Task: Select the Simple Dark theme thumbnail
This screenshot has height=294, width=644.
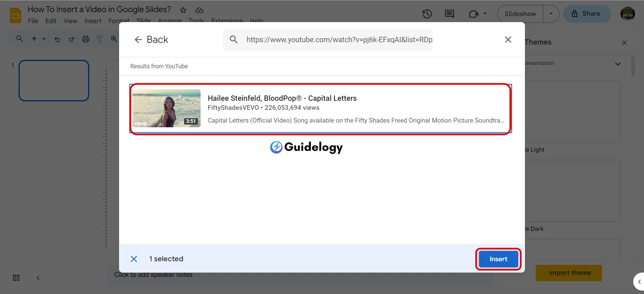Action: click(573, 191)
